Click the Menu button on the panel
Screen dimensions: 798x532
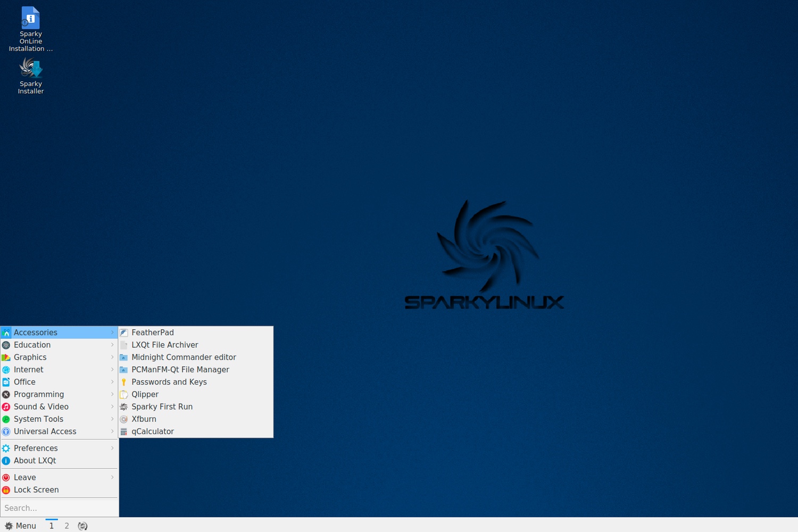21,526
